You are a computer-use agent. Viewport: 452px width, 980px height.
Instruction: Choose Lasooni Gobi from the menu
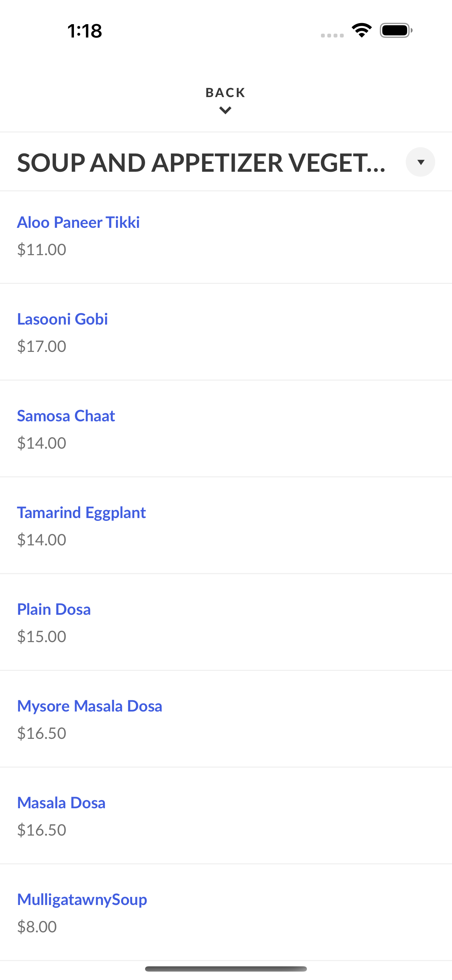pyautogui.click(x=62, y=319)
